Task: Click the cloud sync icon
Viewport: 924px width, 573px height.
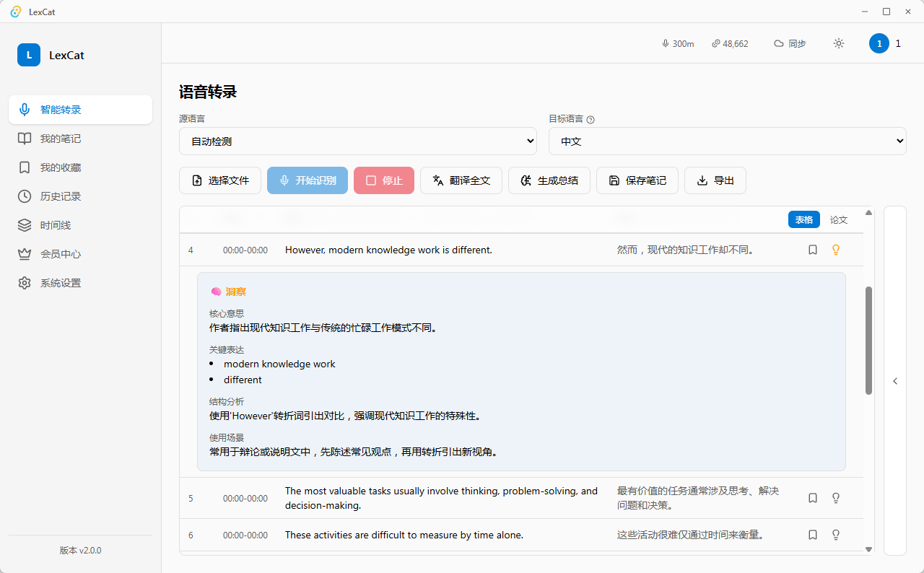Action: [779, 43]
